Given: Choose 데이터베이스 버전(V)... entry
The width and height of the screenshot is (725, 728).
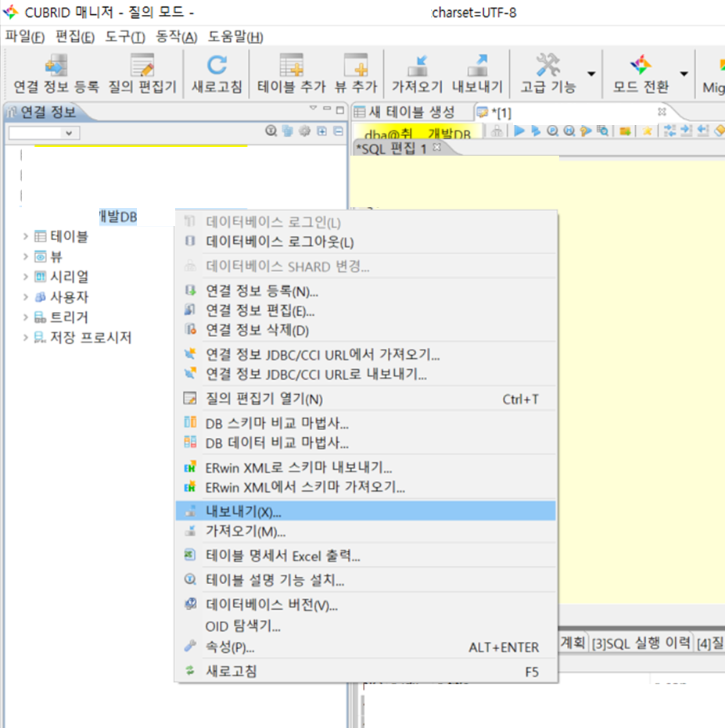Looking at the screenshot, I should (365, 604).
